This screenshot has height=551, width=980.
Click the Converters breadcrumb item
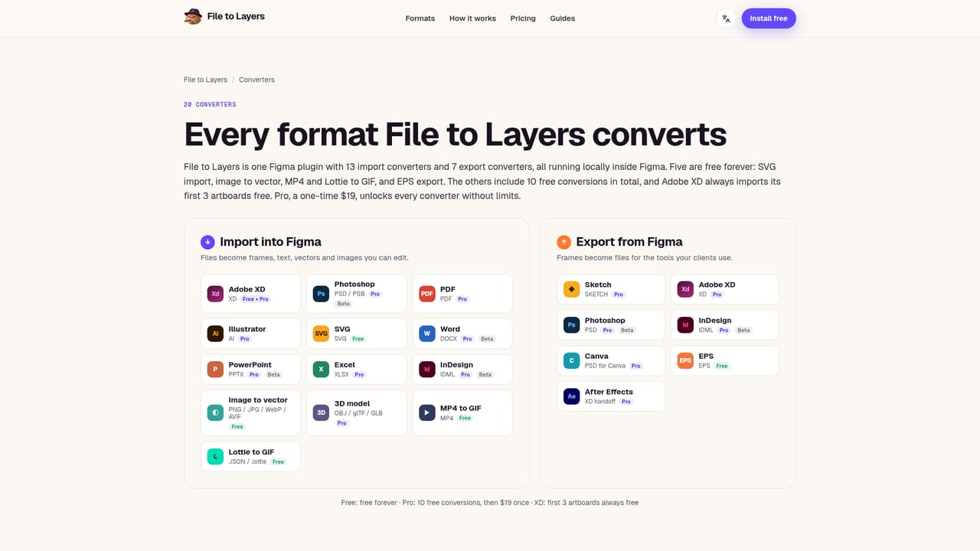pyautogui.click(x=256, y=80)
